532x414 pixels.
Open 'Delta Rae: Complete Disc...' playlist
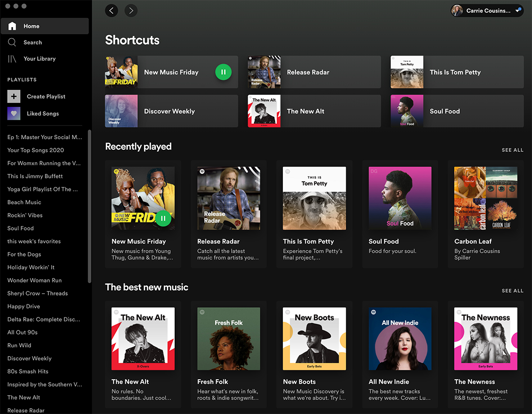(44, 319)
